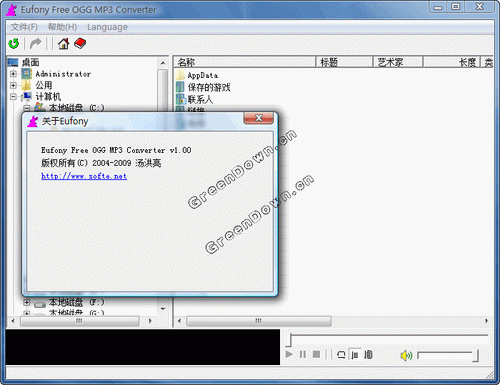Click the 本地磁盘 (C:) drive icon
The image size is (500, 385).
pyautogui.click(x=40, y=107)
